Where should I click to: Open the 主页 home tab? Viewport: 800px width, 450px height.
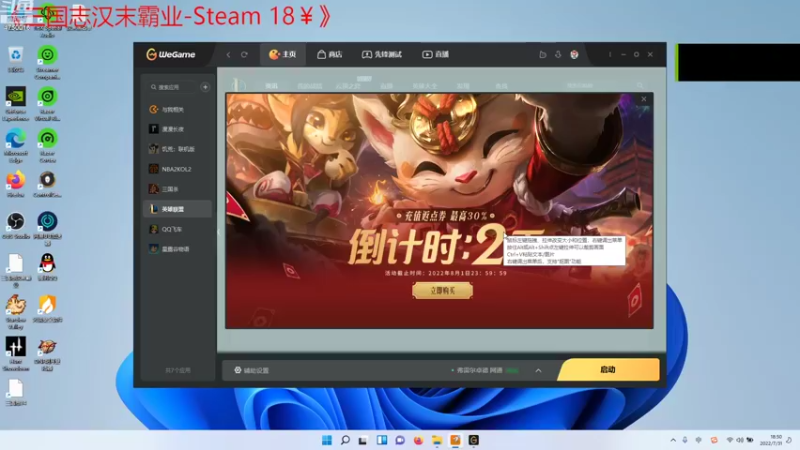click(x=283, y=54)
